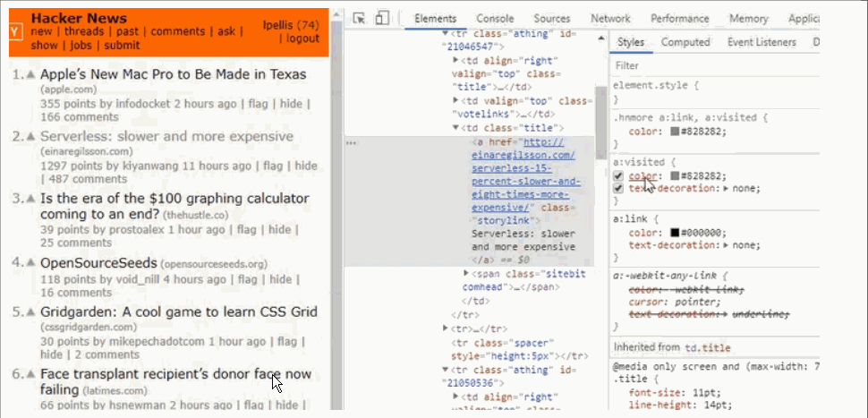Image resolution: width=868 pixels, height=418 pixels.
Task: Open the 'new' link in the header
Action: (41, 31)
